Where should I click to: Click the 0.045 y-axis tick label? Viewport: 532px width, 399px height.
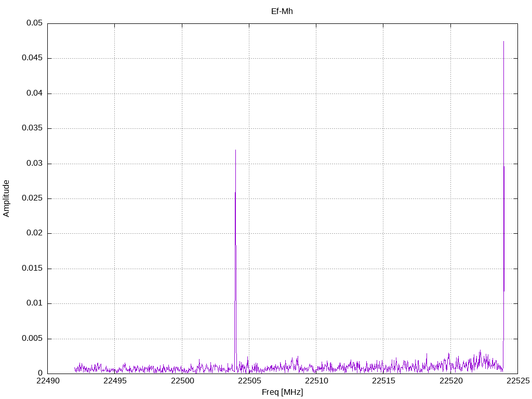point(32,58)
